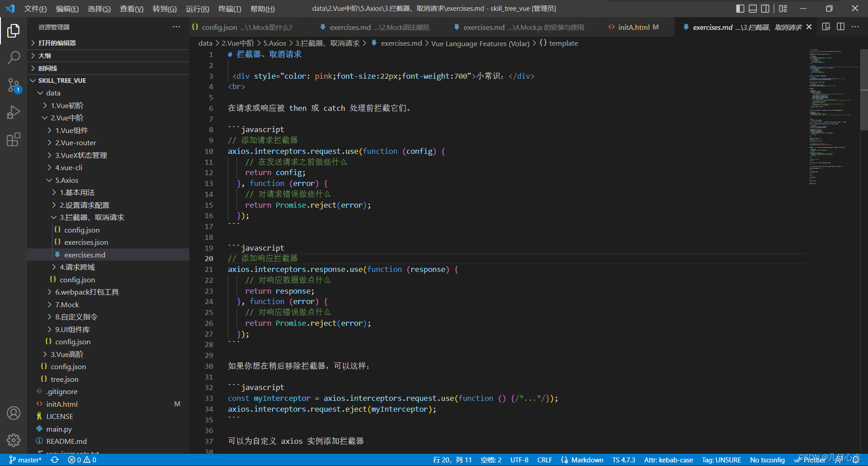Open tree.json in file tree

tap(108, 379)
